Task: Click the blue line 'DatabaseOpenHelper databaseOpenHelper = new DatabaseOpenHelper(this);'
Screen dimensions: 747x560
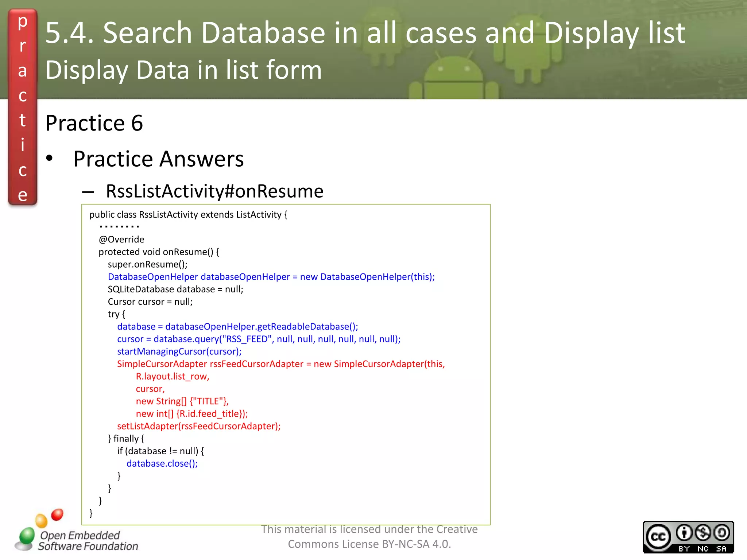Action: pos(271,277)
